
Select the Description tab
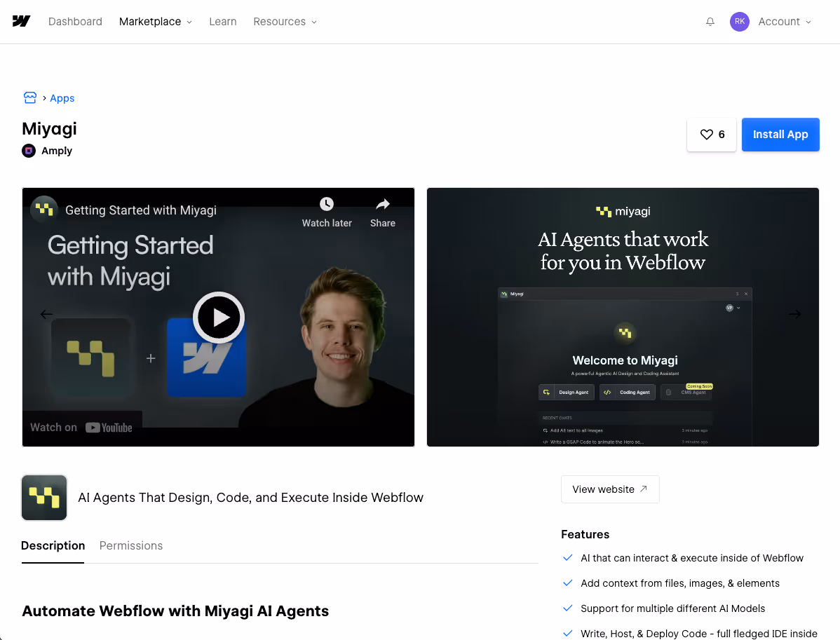coord(53,546)
